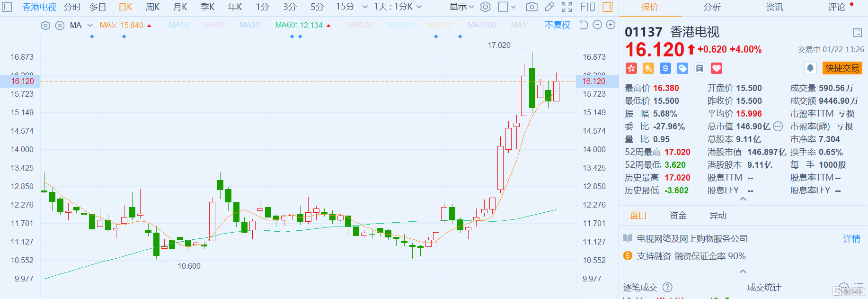Collapse the quote details section chevron

(743, 199)
